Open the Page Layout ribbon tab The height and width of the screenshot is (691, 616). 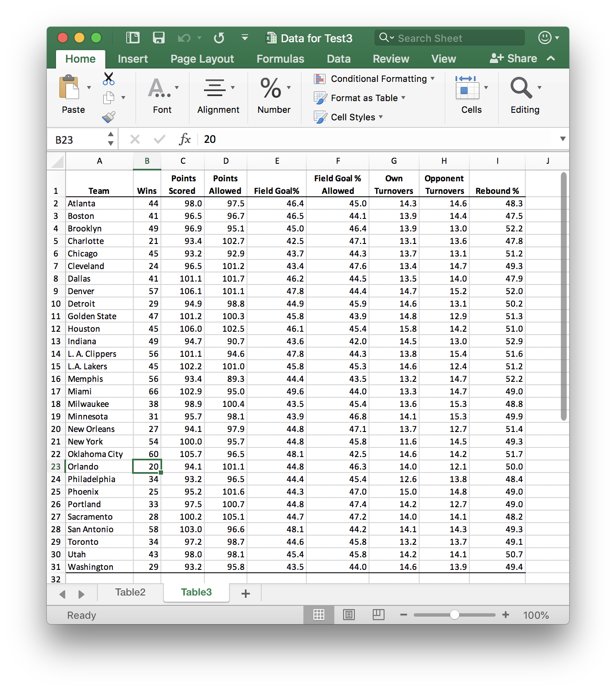(x=202, y=59)
